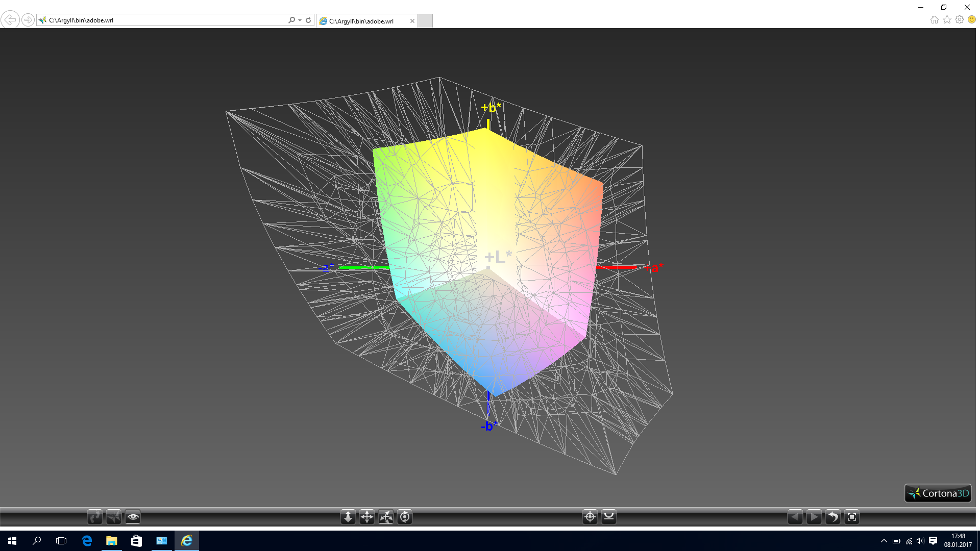980x551 pixels.
Task: Open a new blank tab
Action: 425,21
